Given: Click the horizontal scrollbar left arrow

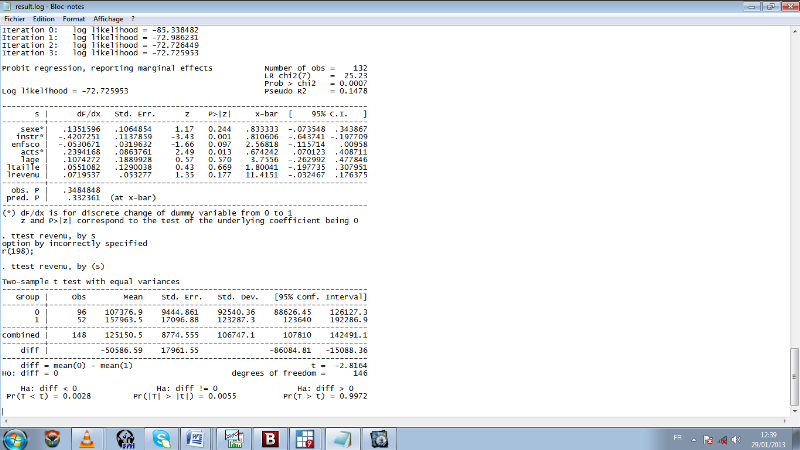Looking at the screenshot, I should [5, 421].
